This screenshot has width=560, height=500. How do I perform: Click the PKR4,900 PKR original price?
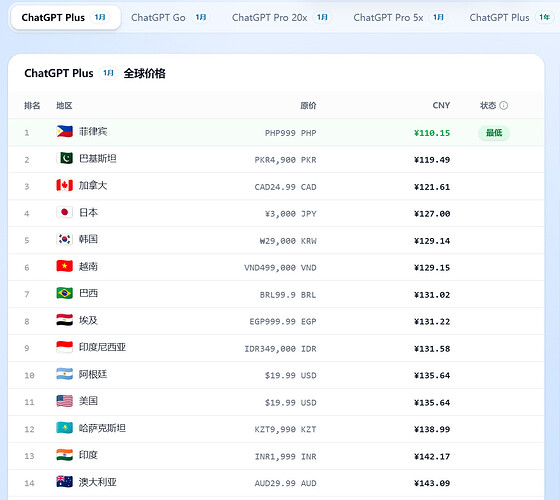click(x=285, y=160)
